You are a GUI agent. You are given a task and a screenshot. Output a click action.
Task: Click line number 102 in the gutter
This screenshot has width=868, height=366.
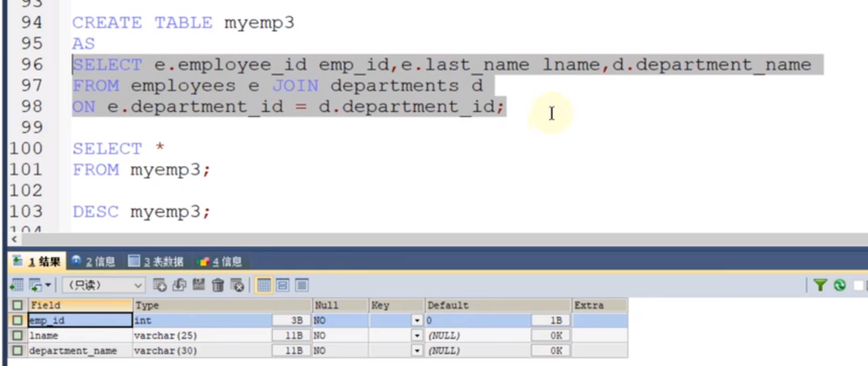[x=26, y=191]
